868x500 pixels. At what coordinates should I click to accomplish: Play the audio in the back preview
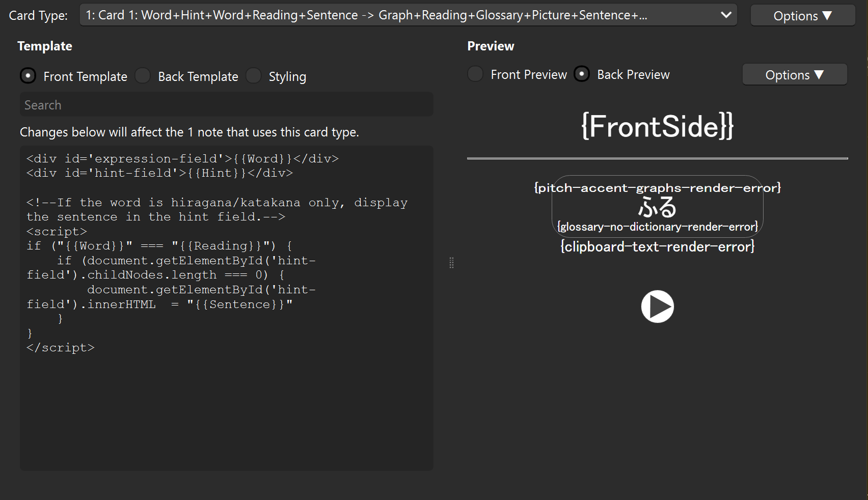click(x=658, y=307)
